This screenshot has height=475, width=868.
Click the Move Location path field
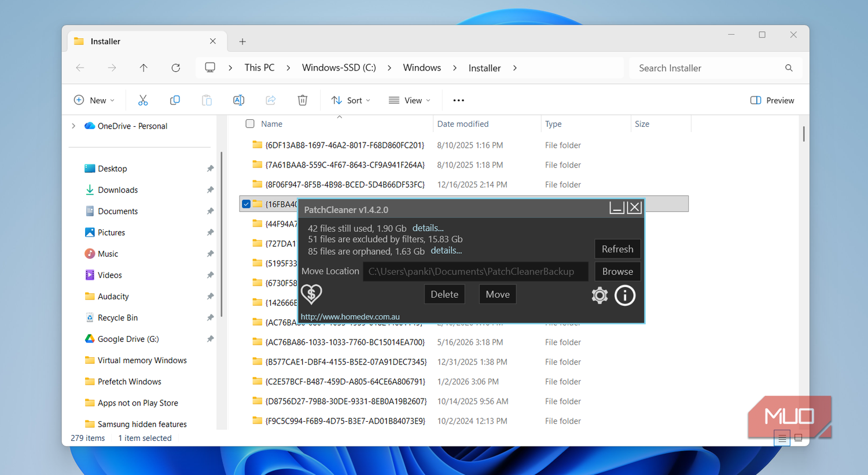pos(476,272)
